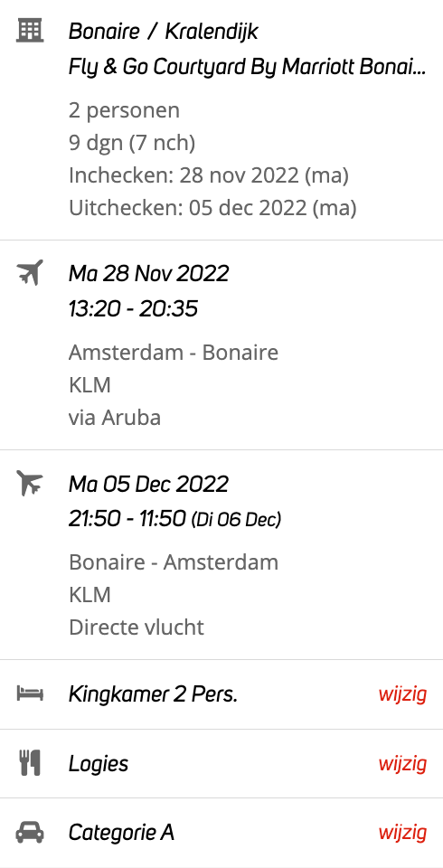Click the via Aruba stopover text
The image size is (443, 868).
(115, 418)
